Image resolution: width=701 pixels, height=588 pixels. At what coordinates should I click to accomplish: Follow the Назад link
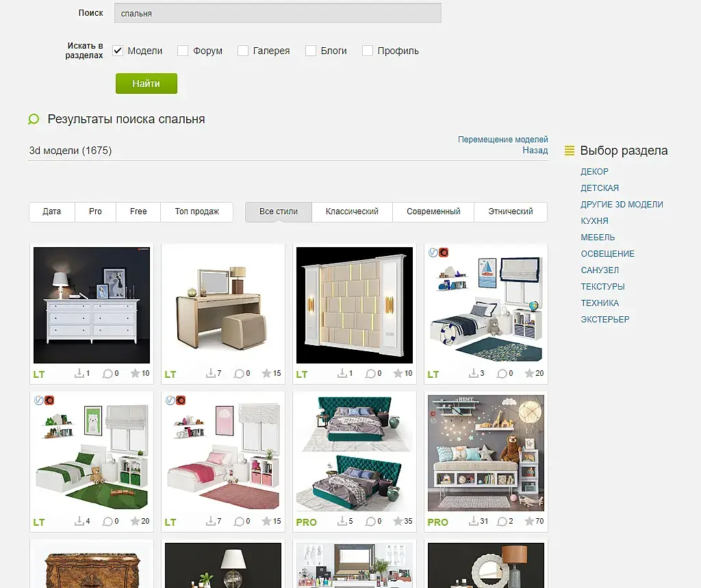[535, 151]
